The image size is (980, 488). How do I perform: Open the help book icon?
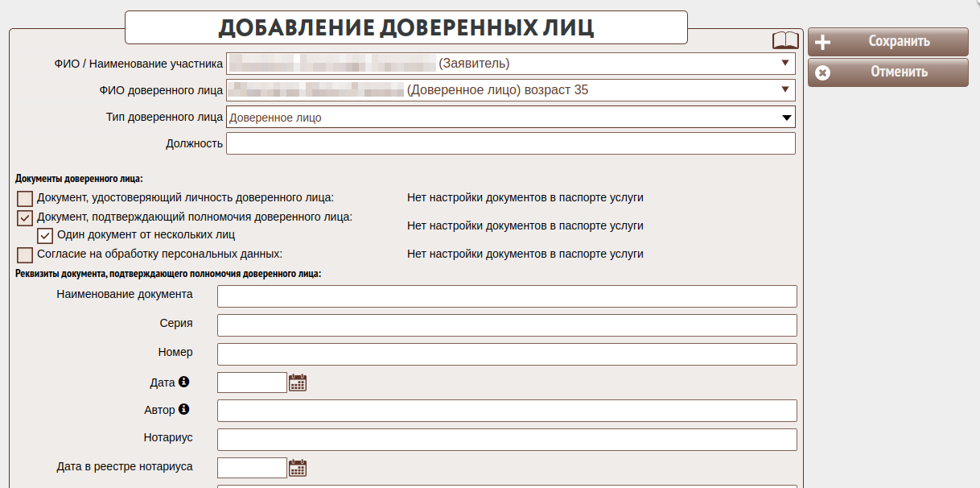coord(784,41)
